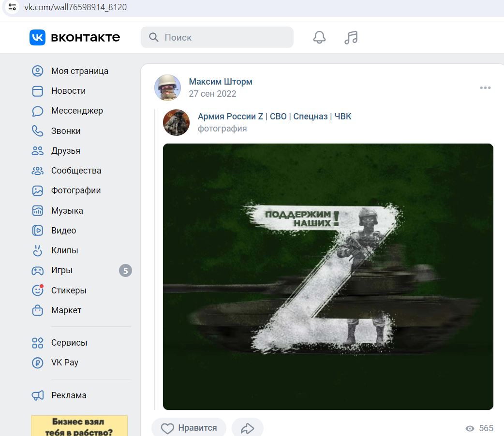Click the post date 27 сен 2022

pyautogui.click(x=212, y=94)
